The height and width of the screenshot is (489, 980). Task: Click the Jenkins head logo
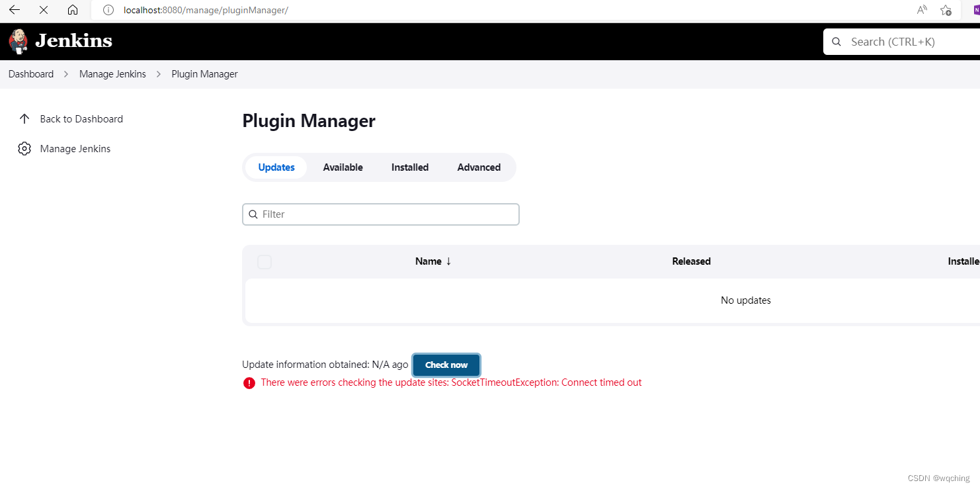[18, 40]
